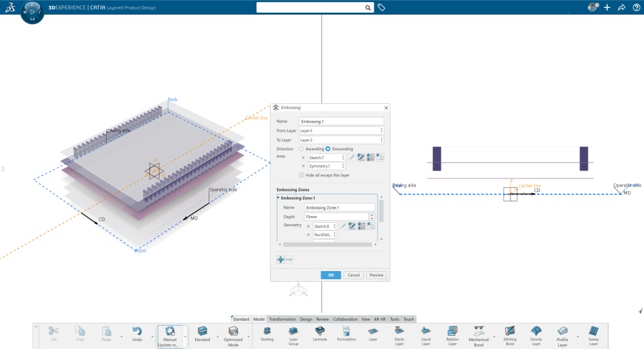Select the Elastic Layer tool
Image resolution: width=644 pixels, height=349 pixels.
point(399,336)
